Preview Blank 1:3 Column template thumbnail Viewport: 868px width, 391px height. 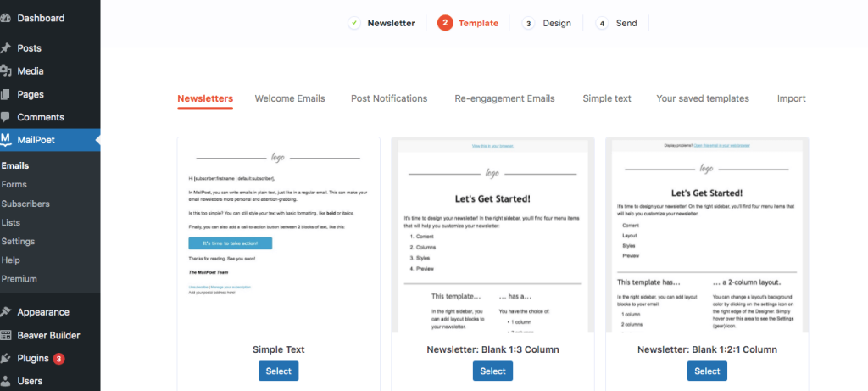[x=492, y=236]
